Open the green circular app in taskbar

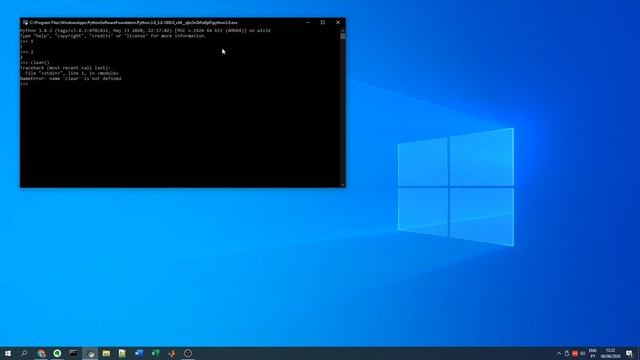pos(57,353)
